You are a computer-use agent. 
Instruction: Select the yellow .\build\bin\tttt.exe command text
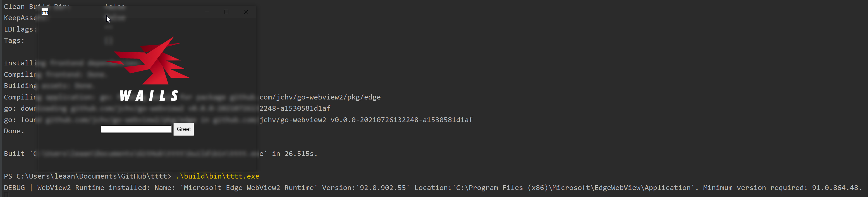217,176
